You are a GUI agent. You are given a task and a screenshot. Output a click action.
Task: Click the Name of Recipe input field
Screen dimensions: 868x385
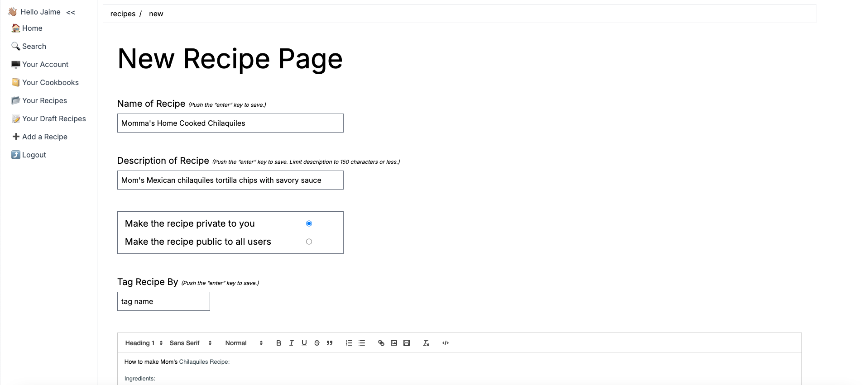(x=230, y=123)
